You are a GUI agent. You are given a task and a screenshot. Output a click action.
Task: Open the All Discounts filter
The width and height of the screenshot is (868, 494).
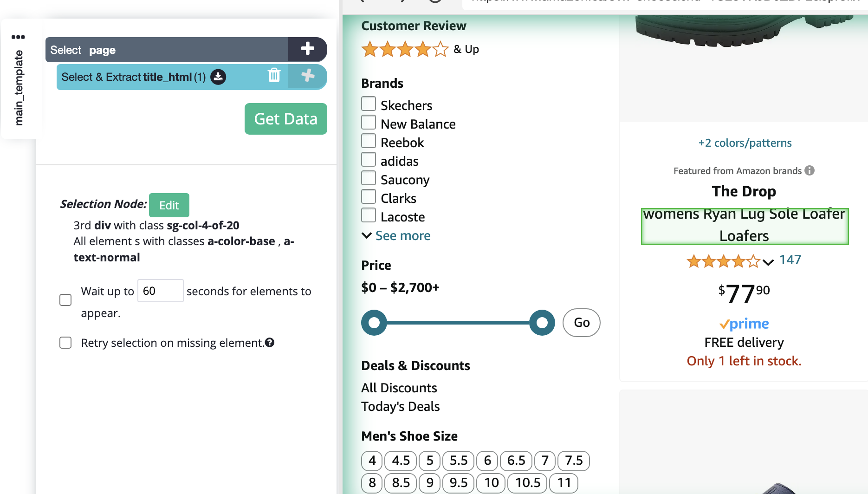399,388
